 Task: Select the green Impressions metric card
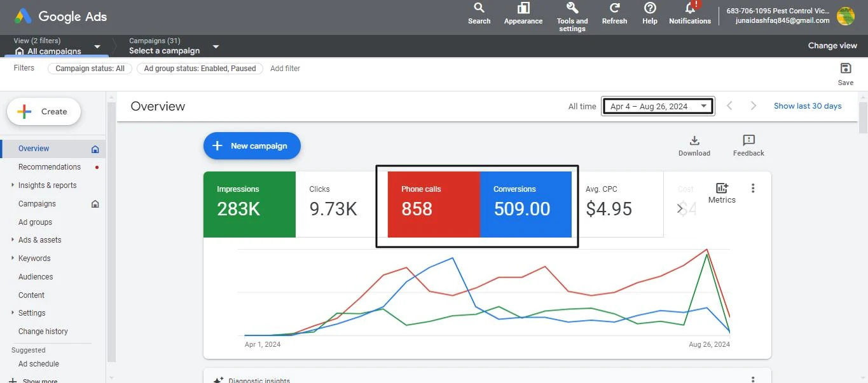tap(249, 204)
